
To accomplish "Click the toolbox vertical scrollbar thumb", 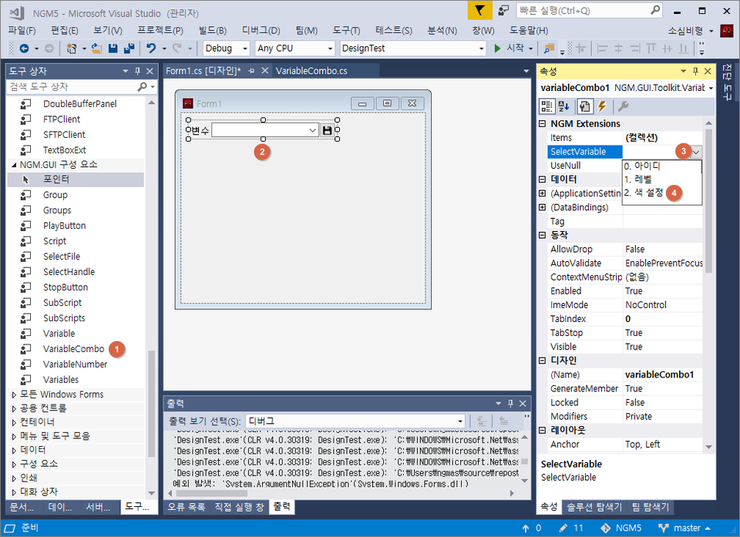I will [x=151, y=404].
